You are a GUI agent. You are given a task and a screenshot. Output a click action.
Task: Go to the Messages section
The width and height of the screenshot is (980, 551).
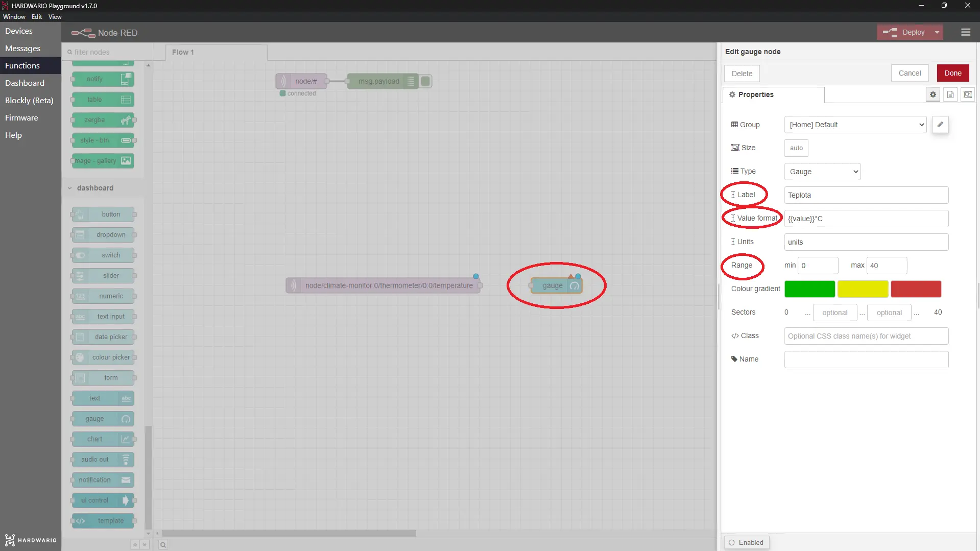[x=31, y=49]
